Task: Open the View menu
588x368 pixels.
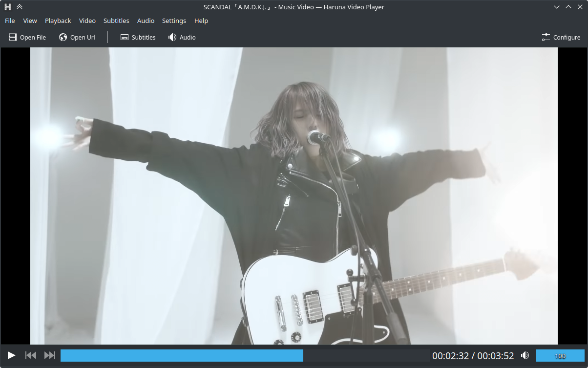Action: click(x=30, y=21)
